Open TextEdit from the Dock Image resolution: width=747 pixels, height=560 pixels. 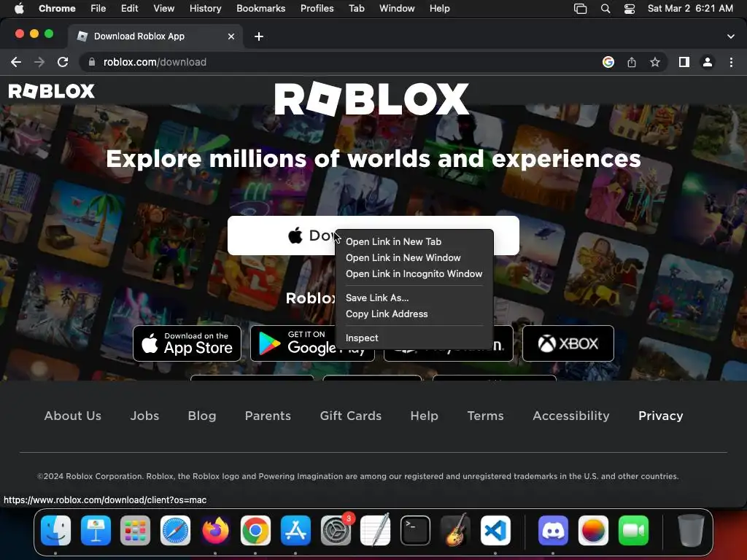(x=376, y=531)
